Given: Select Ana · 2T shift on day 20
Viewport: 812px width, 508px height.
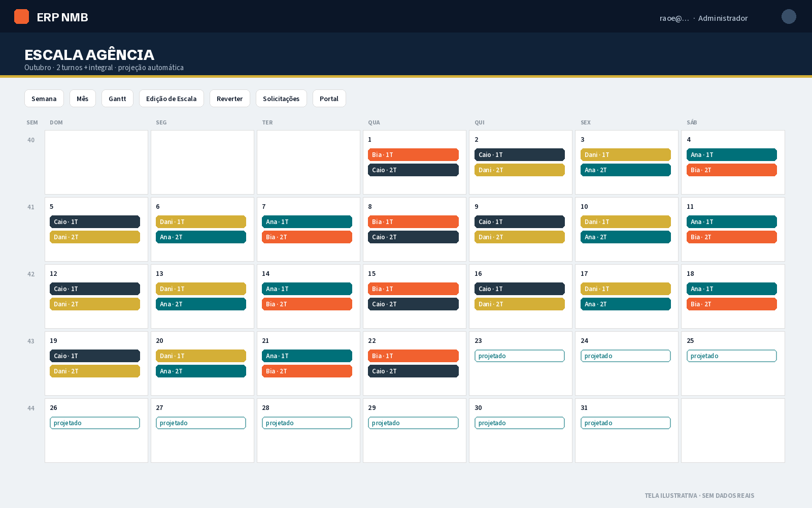Looking at the screenshot, I should [x=201, y=371].
